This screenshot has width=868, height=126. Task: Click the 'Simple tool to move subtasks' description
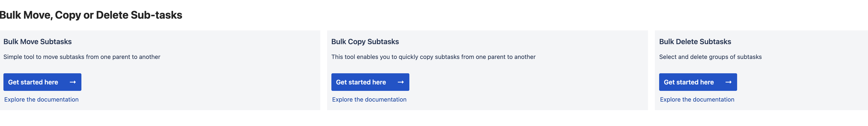82,57
